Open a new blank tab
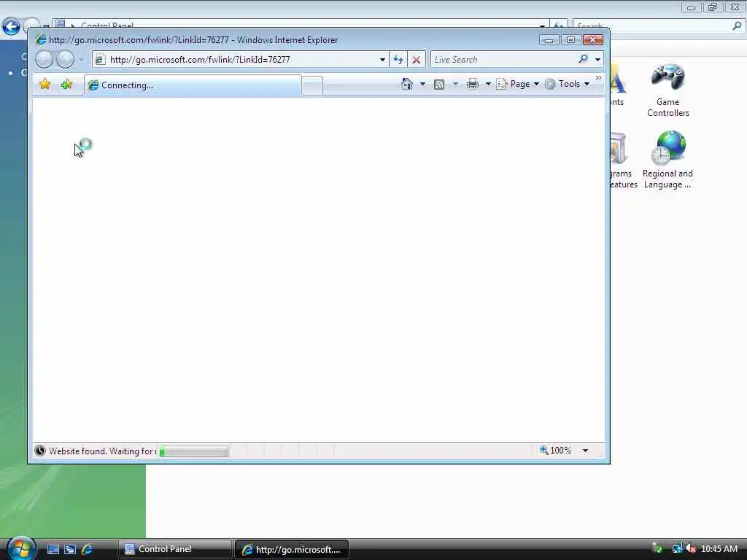 [312, 86]
